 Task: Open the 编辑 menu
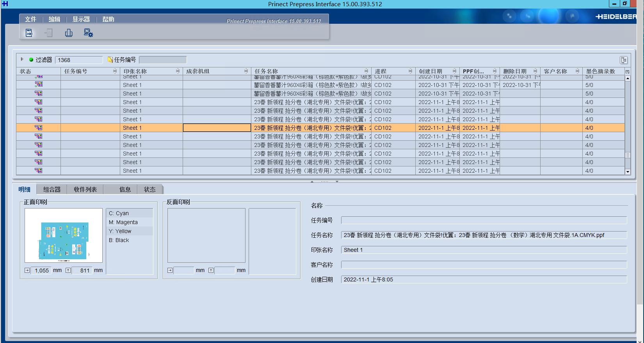pos(54,19)
